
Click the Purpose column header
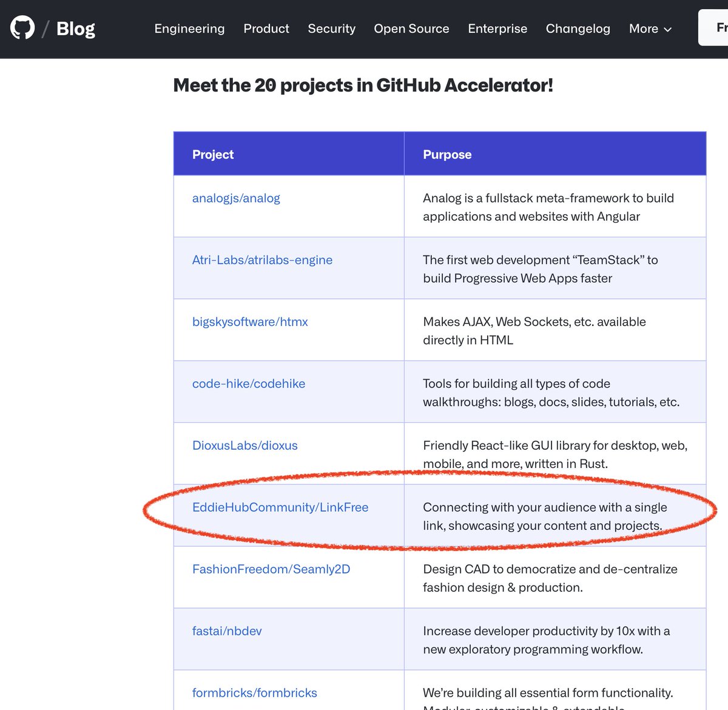[x=447, y=154]
